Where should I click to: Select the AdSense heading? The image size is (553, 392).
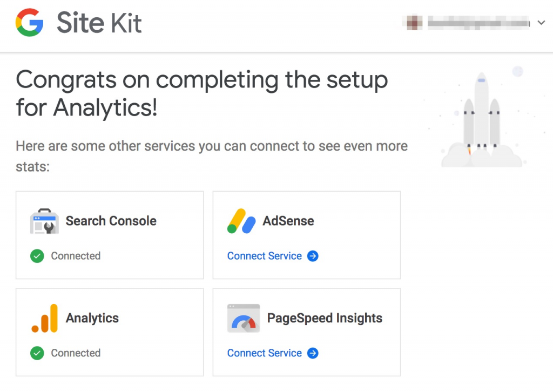pos(288,221)
